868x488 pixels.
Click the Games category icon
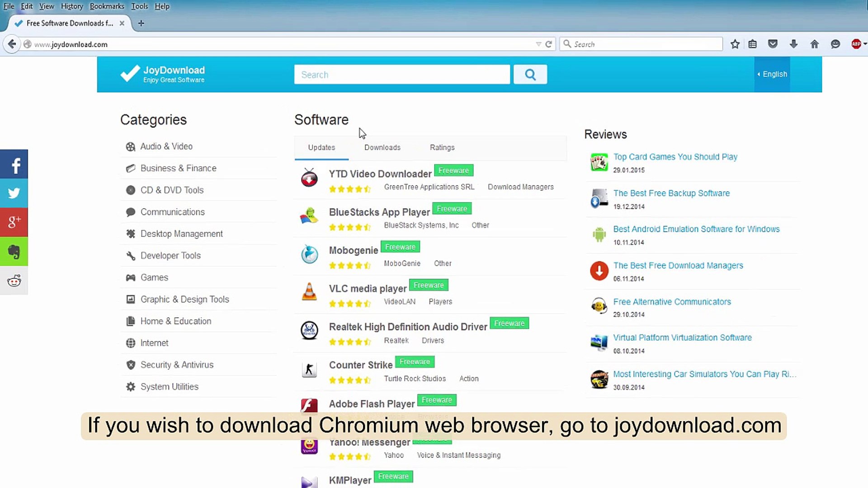[x=131, y=277]
